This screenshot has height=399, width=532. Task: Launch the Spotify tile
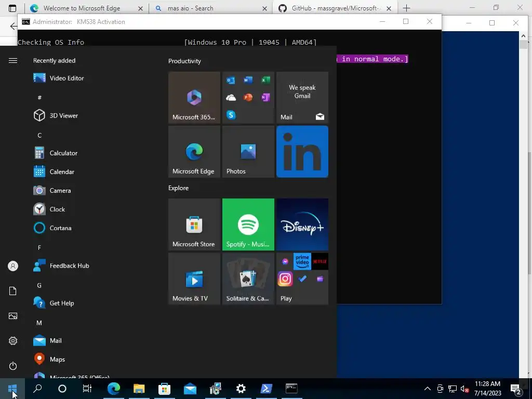point(248,224)
